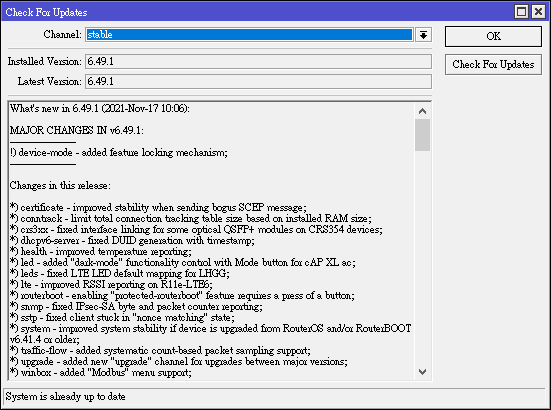Click the Channel label
Screen dimensions: 551x410
63,34
